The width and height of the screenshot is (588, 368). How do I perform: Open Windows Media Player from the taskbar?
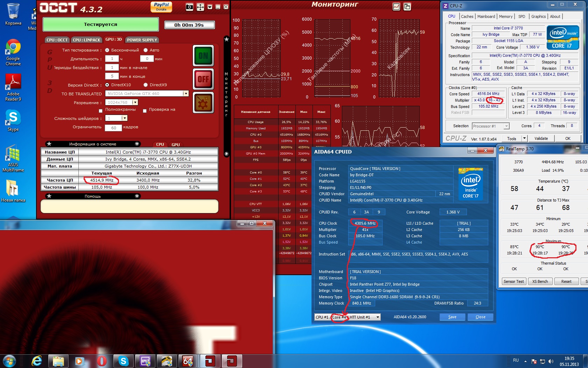click(79, 361)
